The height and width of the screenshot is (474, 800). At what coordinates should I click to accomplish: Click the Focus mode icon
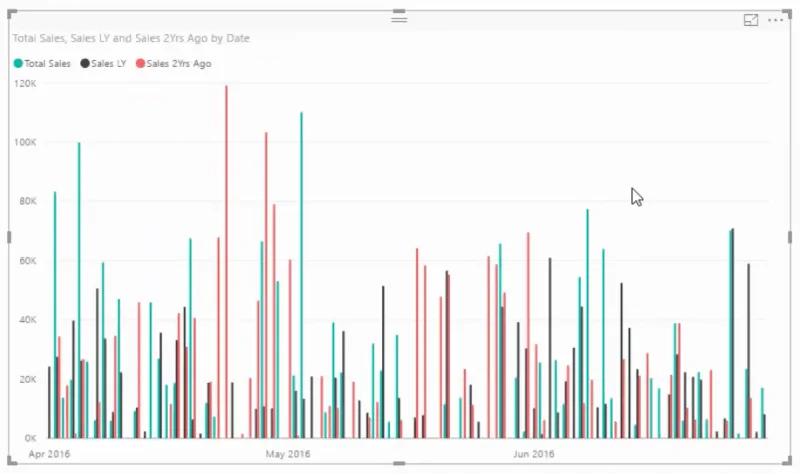click(751, 20)
